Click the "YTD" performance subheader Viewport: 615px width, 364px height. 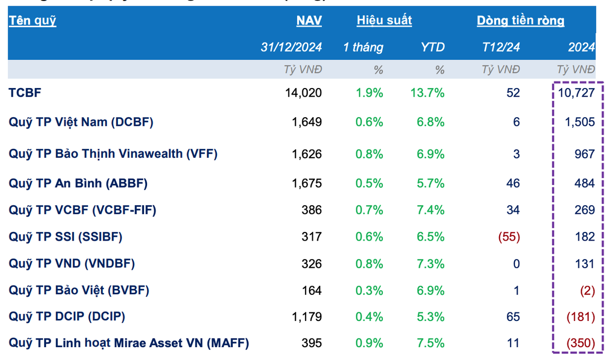point(433,48)
